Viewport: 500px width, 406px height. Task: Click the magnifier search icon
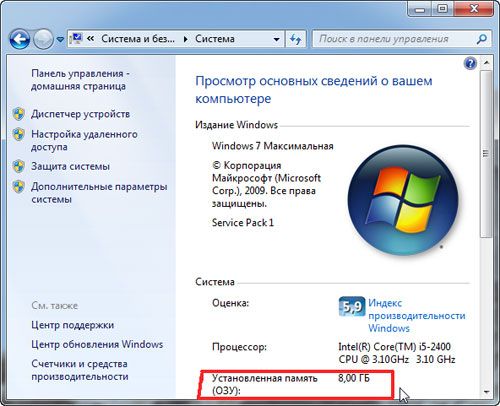pos(482,39)
